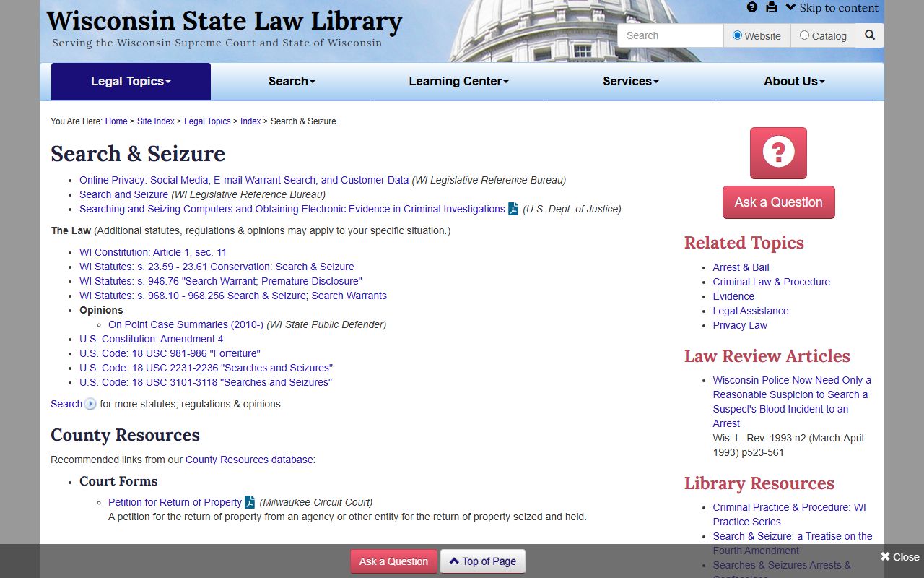
Task: Click the Search link for more statutes
Action: [66, 404]
